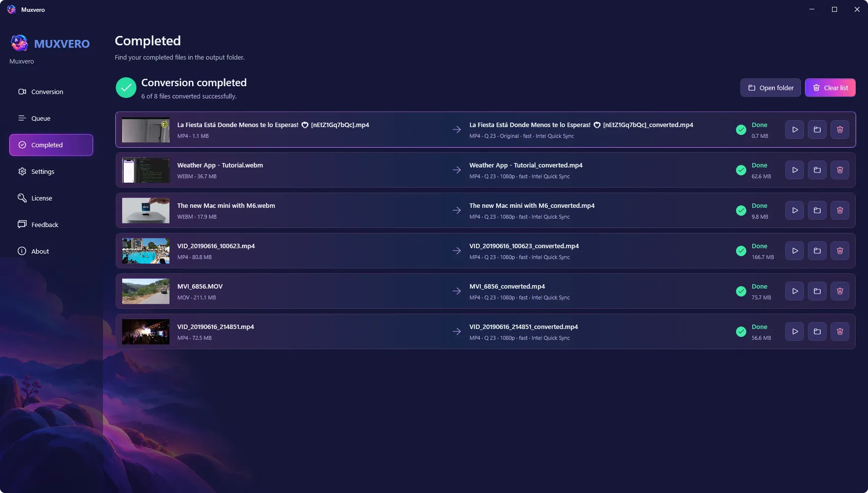Viewport: 868px width, 493px height.
Task: Delete VID_20190616_214851 row from the list
Action: (840, 331)
